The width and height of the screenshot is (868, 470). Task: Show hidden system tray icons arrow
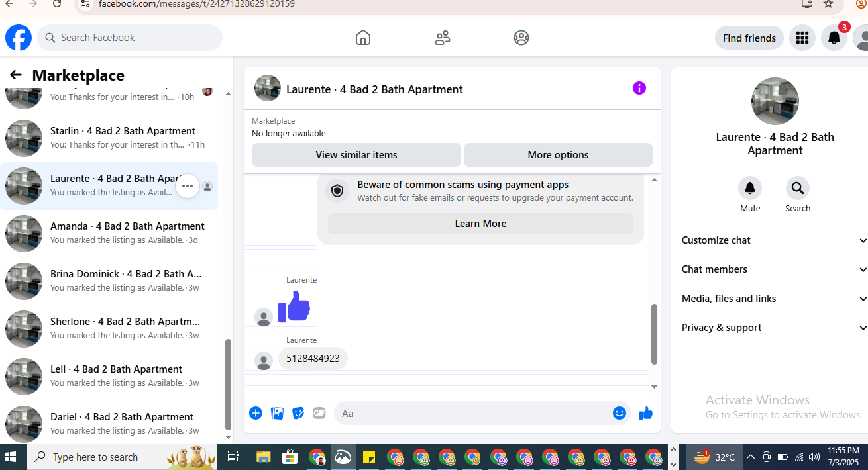point(751,457)
